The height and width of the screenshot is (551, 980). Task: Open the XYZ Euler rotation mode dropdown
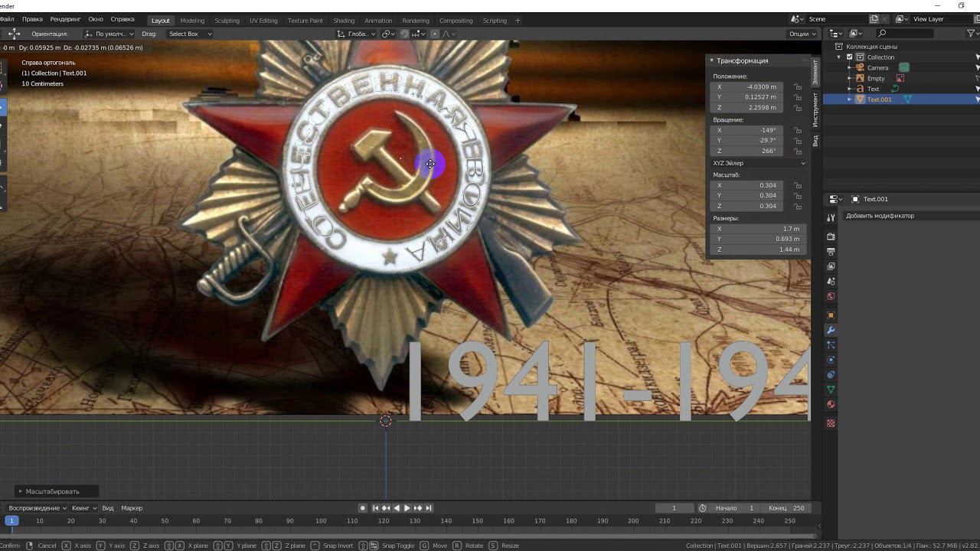[x=759, y=163]
